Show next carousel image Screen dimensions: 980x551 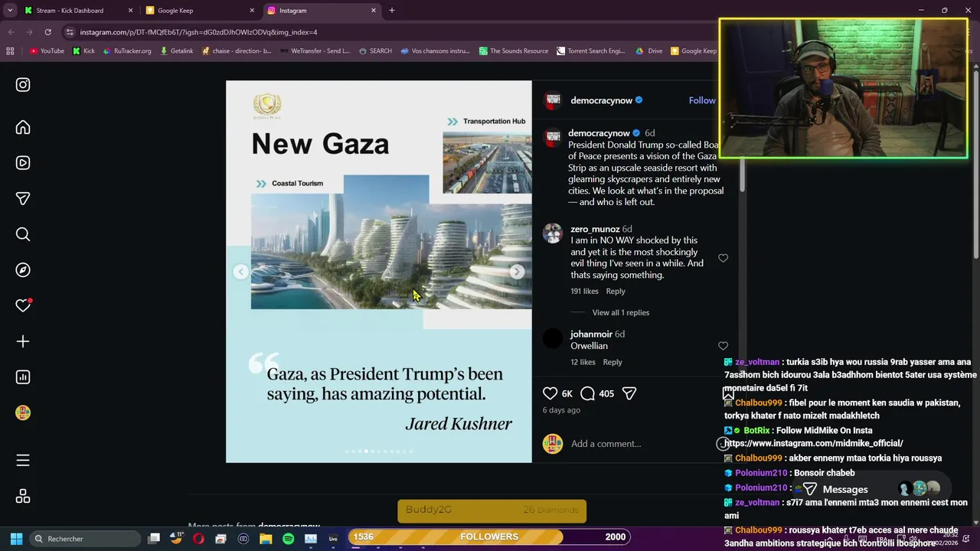pyautogui.click(x=517, y=272)
